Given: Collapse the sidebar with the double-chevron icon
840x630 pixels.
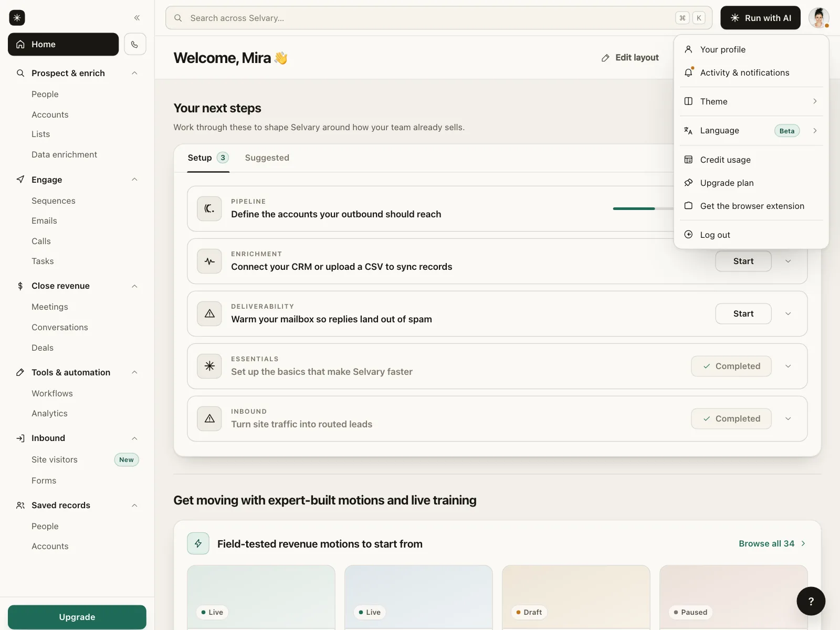Looking at the screenshot, I should (137, 18).
